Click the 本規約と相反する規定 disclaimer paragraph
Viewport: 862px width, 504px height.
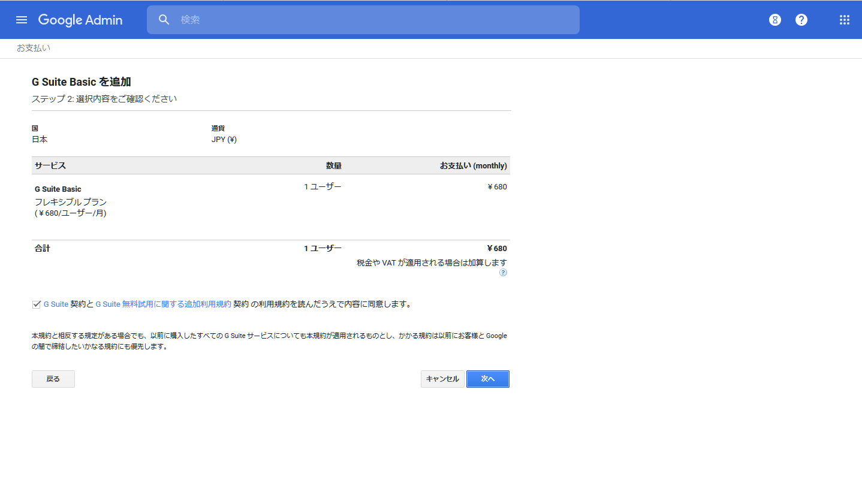(x=270, y=341)
